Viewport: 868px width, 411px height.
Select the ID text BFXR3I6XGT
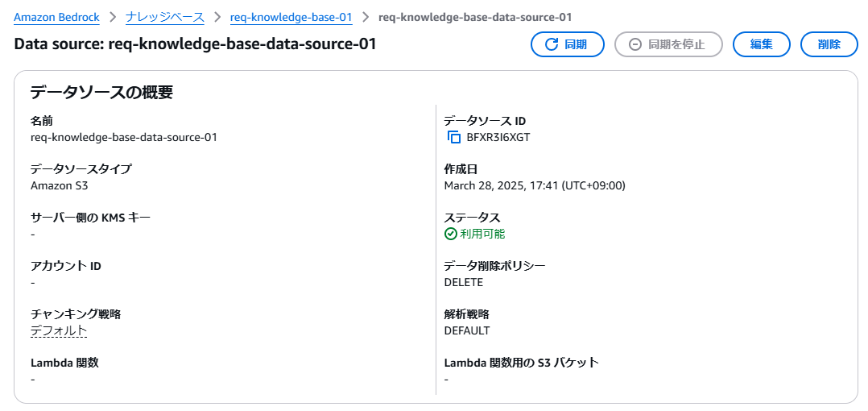(x=498, y=137)
